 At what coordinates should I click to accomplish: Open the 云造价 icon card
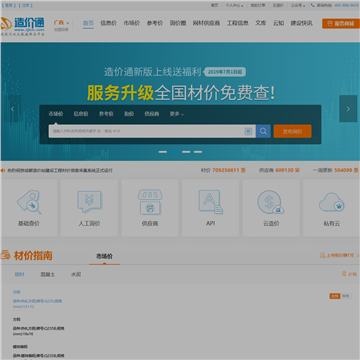[x=271, y=208]
